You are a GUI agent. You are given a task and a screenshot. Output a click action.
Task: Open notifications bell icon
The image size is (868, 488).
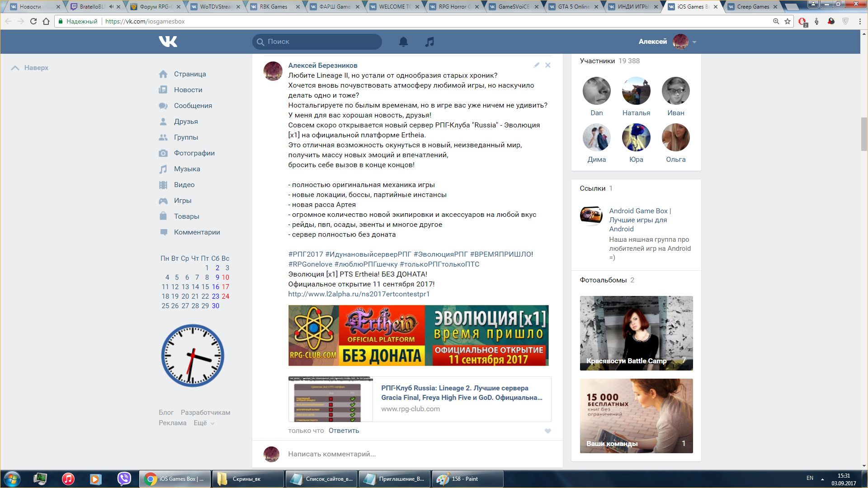tap(403, 42)
